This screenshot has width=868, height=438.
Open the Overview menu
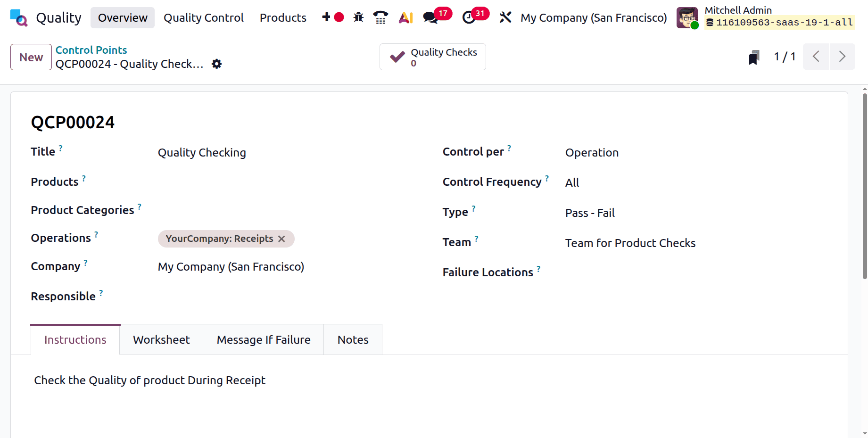pos(123,18)
